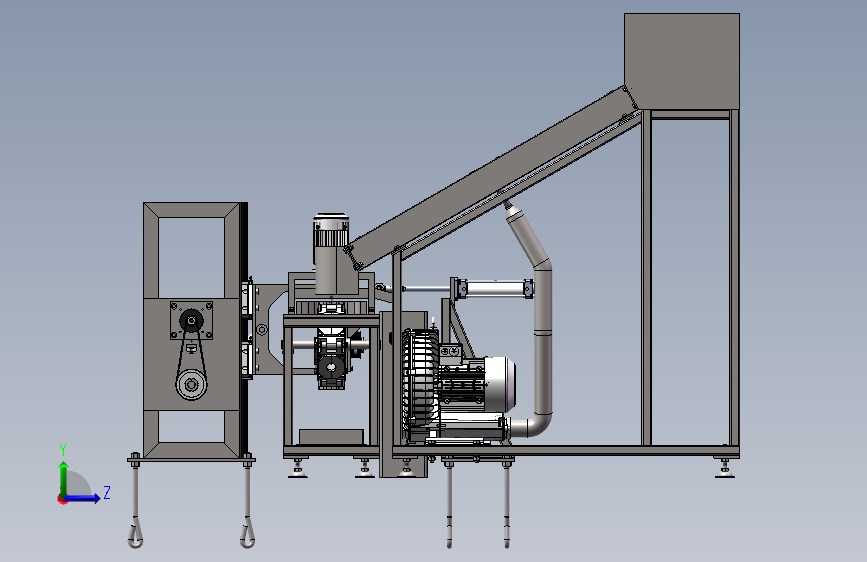Viewport: 867px width, 562px height.
Task: Select the vertical electric motor above the mixer
Action: (x=331, y=253)
